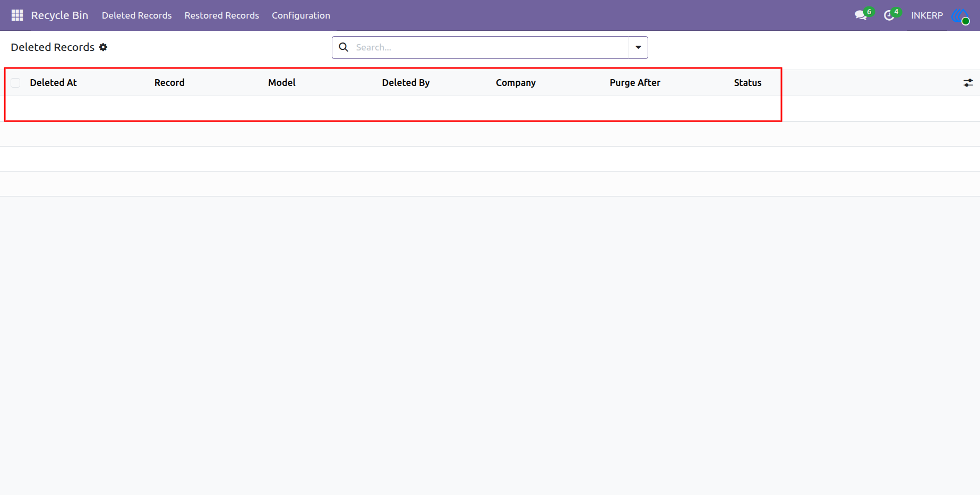This screenshot has width=980, height=495.
Task: Open the apps grid home menu
Action: tap(17, 15)
